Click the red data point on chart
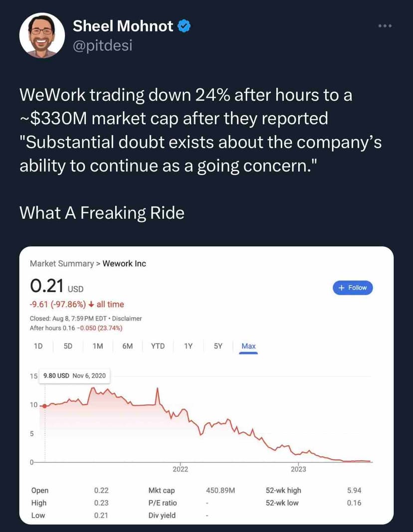Image resolution: width=413 pixels, height=532 pixels. pyautogui.click(x=45, y=406)
